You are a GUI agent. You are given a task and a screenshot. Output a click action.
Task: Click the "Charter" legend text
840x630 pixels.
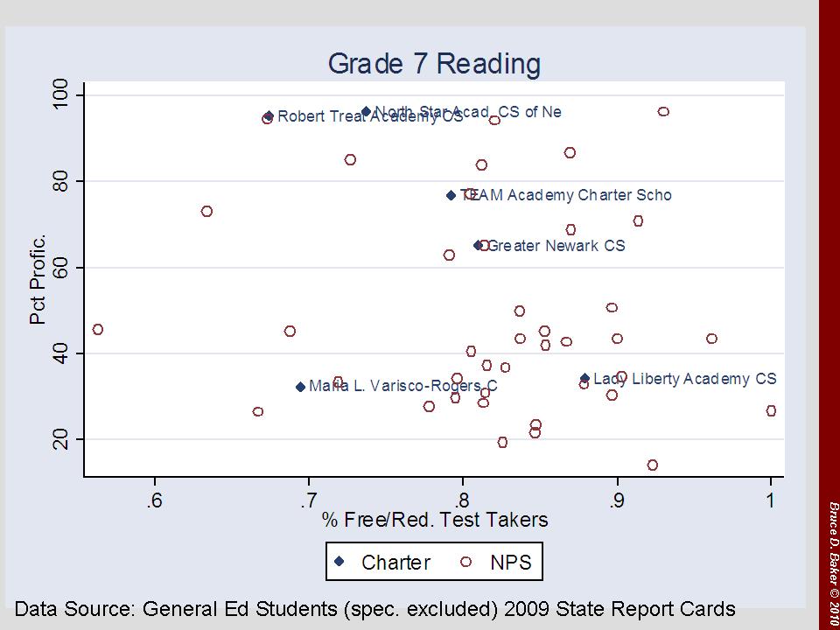coord(395,562)
